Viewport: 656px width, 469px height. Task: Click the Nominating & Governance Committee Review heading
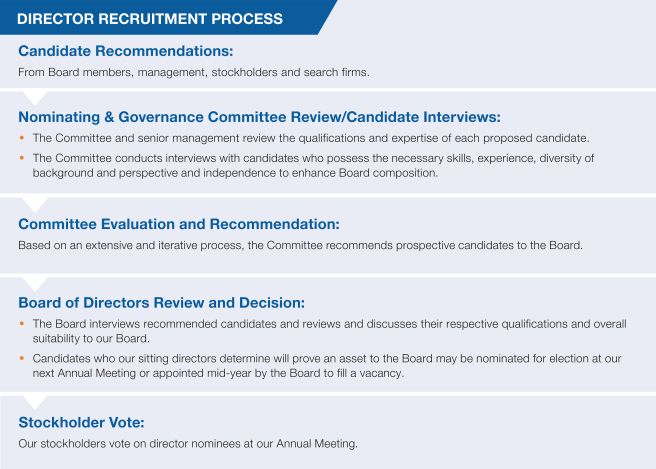259,116
